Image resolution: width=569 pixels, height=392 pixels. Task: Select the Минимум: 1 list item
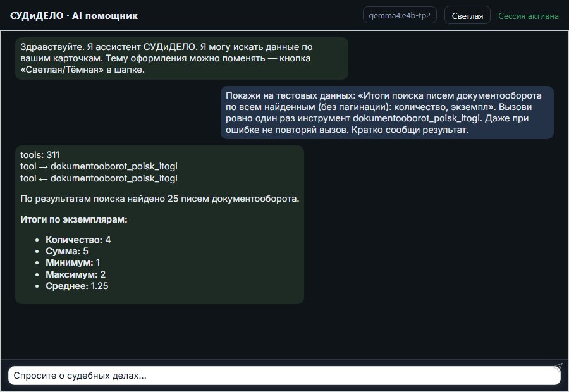73,262
